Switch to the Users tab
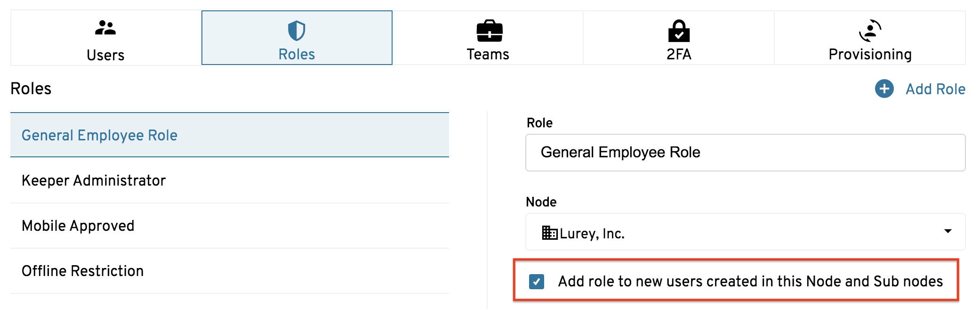 coord(106,38)
